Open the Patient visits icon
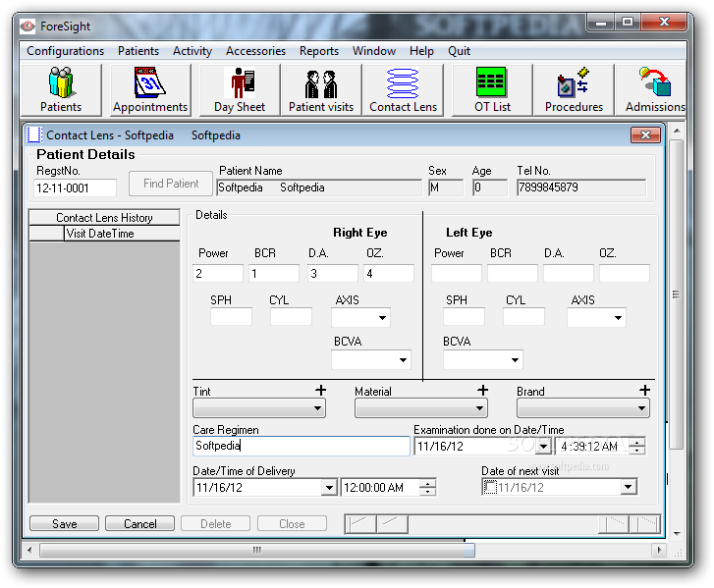The height and width of the screenshot is (588, 714). point(321,90)
